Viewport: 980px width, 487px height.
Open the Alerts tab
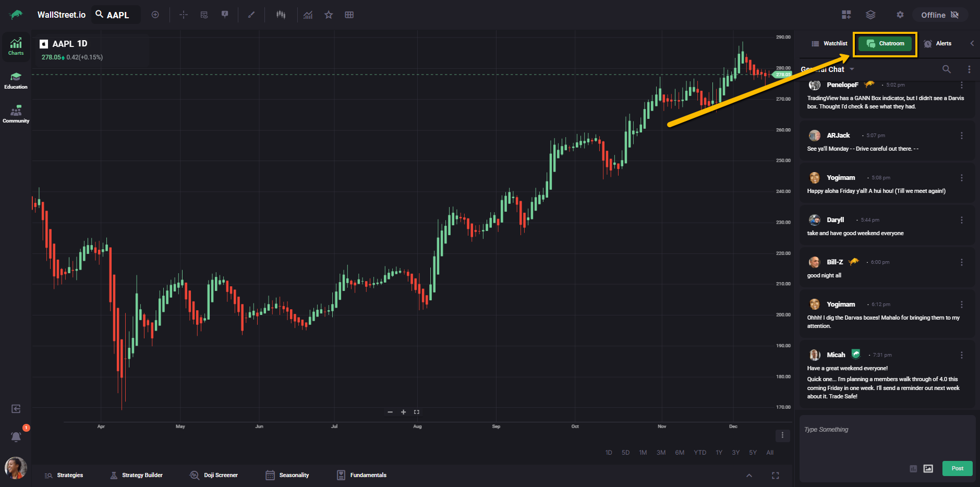coord(938,43)
